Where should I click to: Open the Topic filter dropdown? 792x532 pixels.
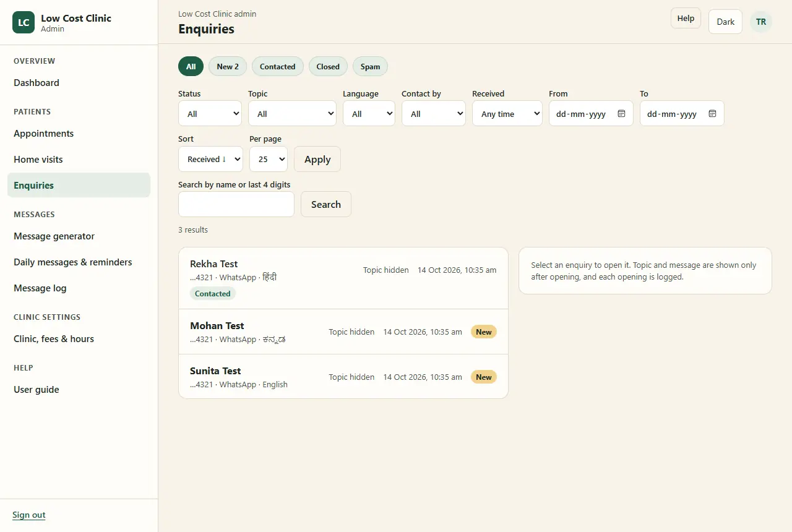(x=292, y=113)
